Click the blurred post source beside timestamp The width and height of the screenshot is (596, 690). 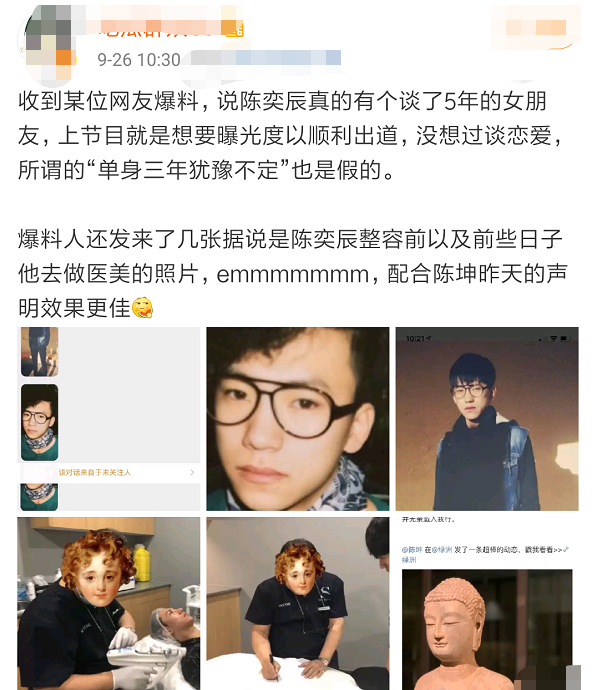tap(265, 59)
